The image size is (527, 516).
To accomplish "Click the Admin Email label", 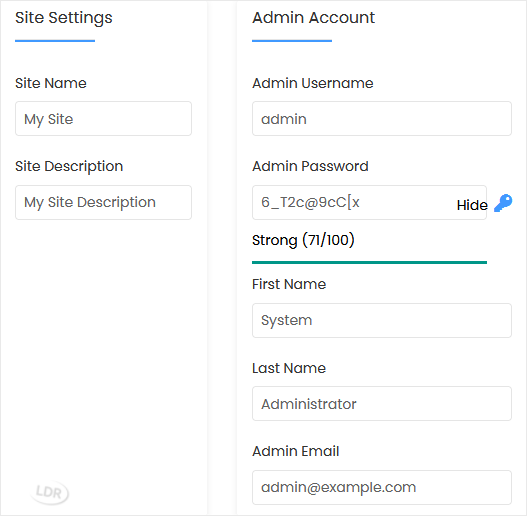I will (295, 451).
